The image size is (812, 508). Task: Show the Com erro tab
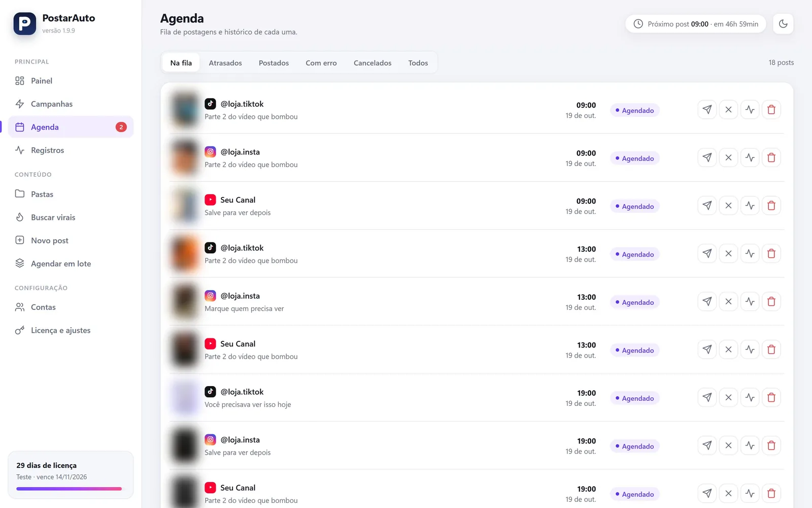tap(321, 63)
